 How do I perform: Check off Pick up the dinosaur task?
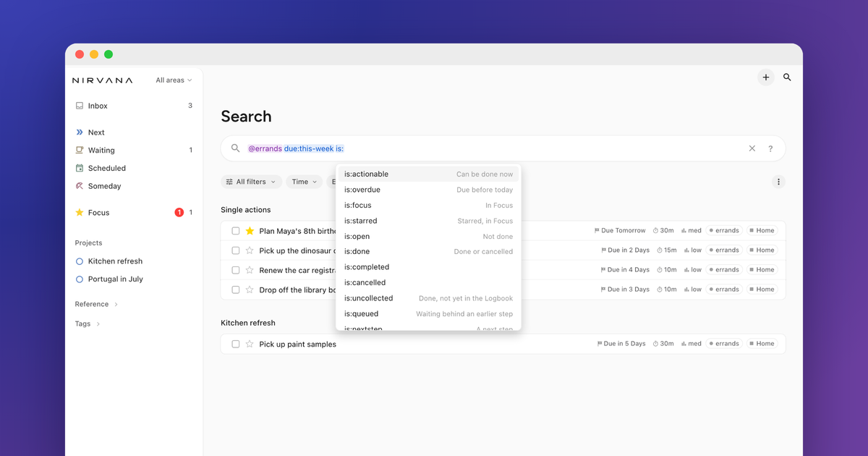[x=235, y=250]
